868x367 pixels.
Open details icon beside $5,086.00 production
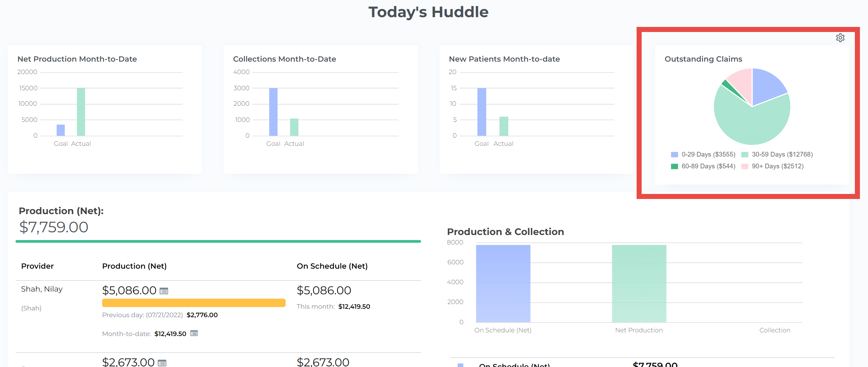pos(164,291)
